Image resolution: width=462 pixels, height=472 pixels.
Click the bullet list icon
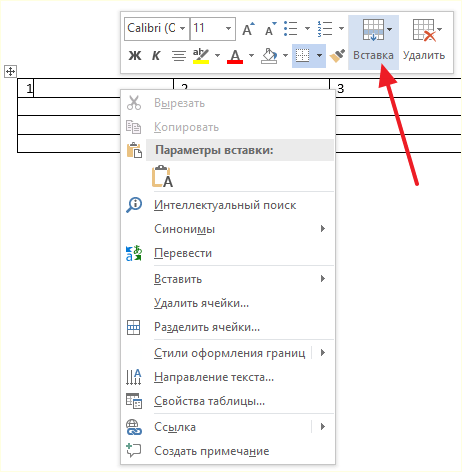(291, 28)
